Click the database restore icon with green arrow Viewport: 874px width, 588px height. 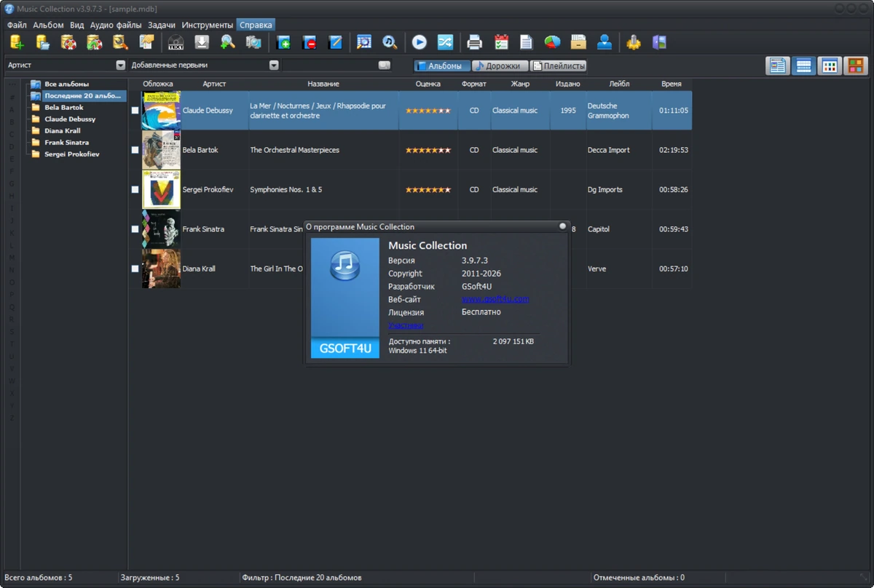[94, 42]
